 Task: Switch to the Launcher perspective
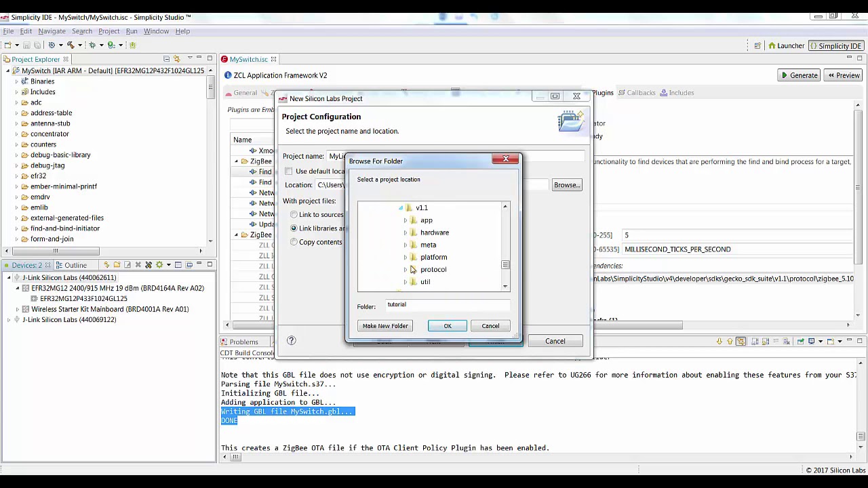pyautogui.click(x=786, y=45)
